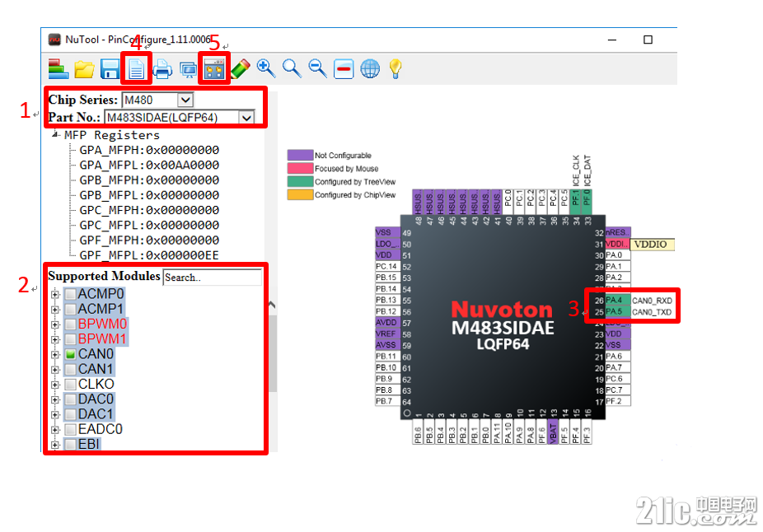The height and width of the screenshot is (532, 763).
Task: Click the CAN0_TXD pin label
Action: tap(652, 312)
